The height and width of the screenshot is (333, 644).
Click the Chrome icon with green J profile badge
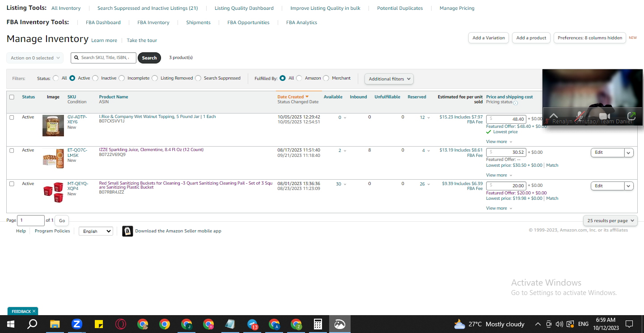[x=186, y=324]
